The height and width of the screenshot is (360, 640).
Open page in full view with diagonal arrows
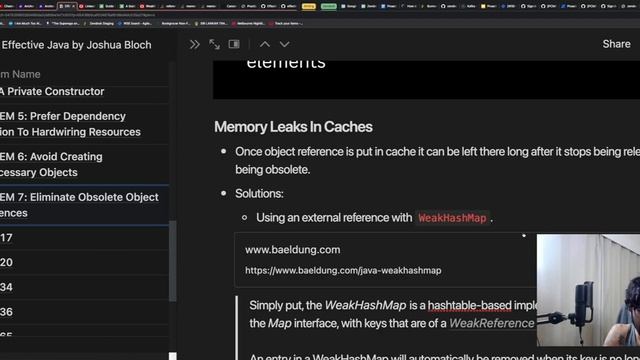[x=214, y=44]
